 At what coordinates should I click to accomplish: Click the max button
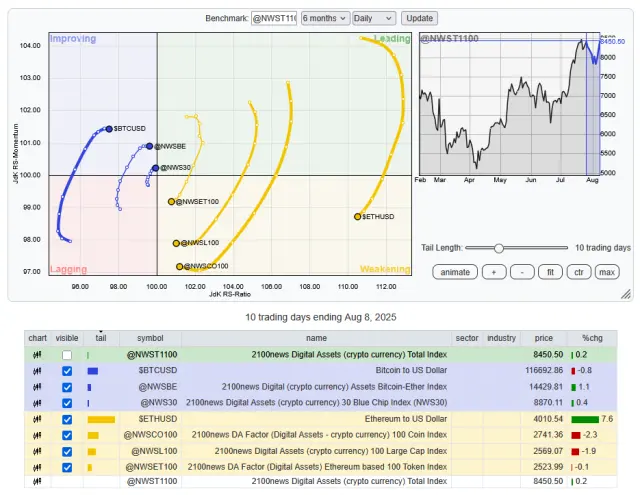607,272
